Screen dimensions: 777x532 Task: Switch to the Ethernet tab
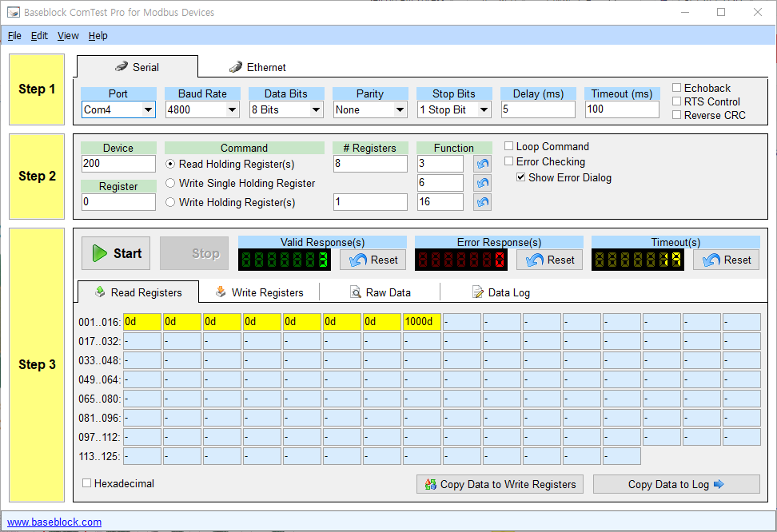pos(257,67)
